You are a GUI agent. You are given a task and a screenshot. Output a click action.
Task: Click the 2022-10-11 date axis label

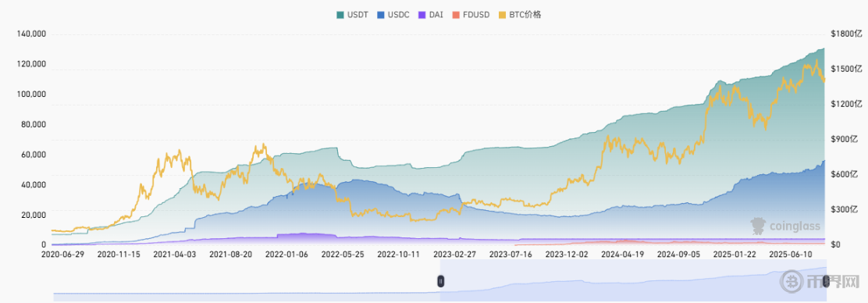point(399,254)
